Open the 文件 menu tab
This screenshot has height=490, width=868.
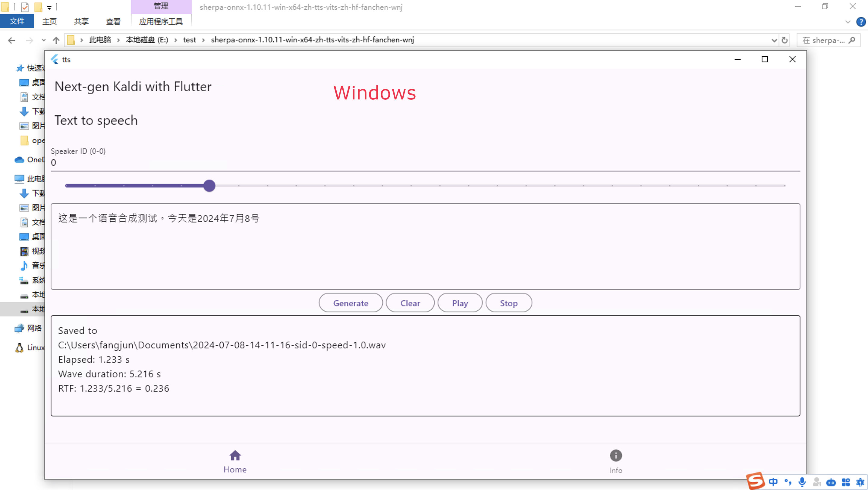(x=17, y=21)
